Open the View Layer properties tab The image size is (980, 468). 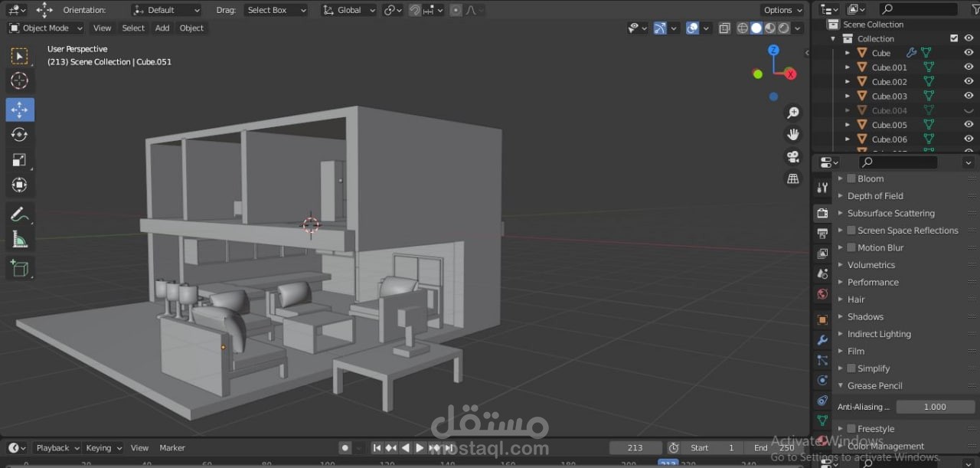tap(822, 254)
